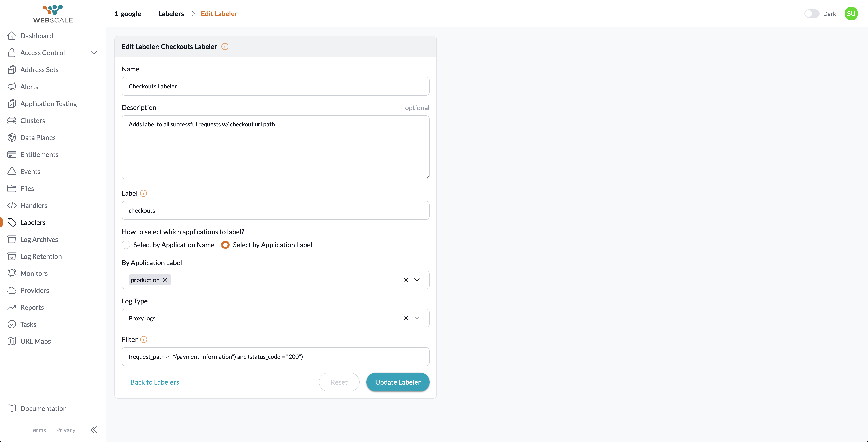The width and height of the screenshot is (868, 442).
Task: Go to Handlers in sidebar
Action: tap(34, 205)
